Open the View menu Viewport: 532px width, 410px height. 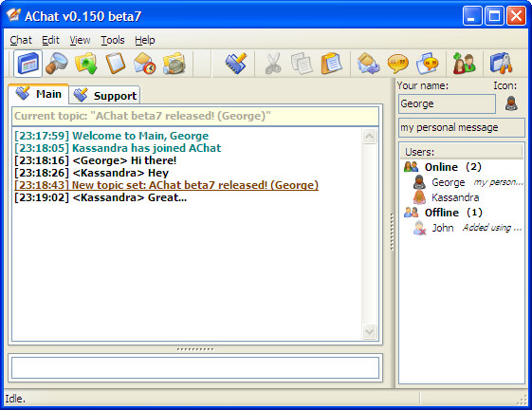click(x=80, y=40)
